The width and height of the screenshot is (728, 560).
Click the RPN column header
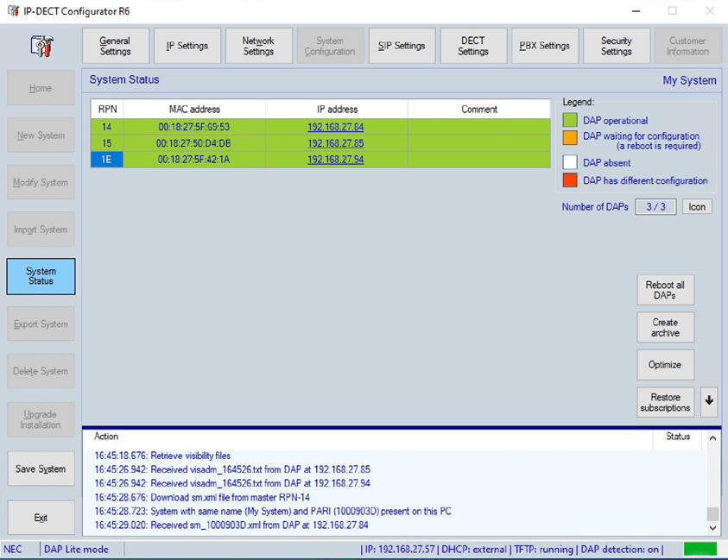click(x=107, y=109)
